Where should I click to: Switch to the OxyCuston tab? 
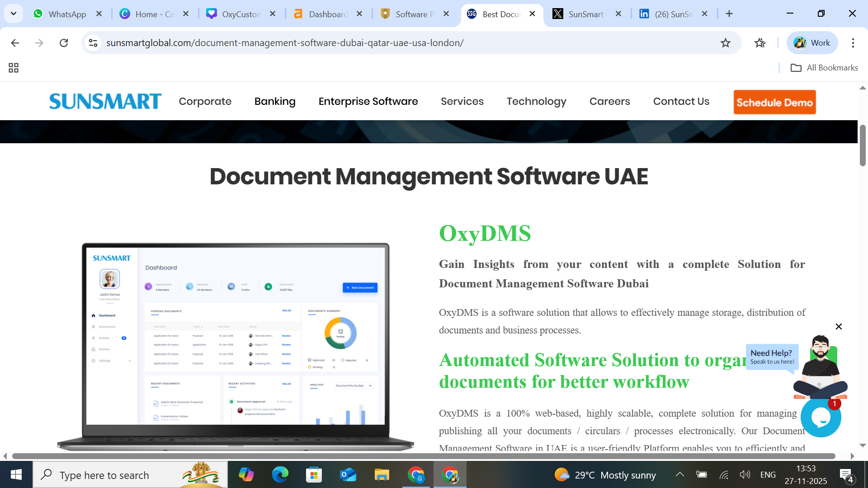point(241,14)
